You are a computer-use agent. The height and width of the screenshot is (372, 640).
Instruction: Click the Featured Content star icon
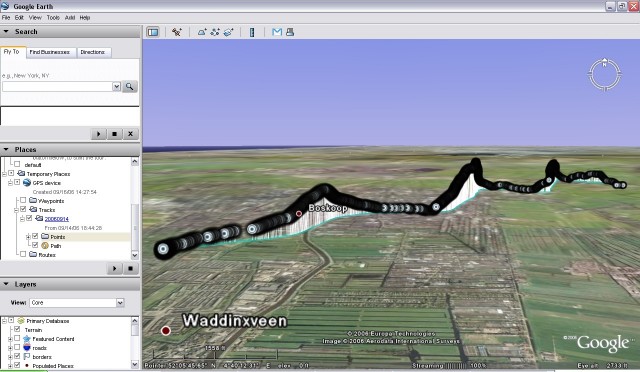(x=27, y=339)
